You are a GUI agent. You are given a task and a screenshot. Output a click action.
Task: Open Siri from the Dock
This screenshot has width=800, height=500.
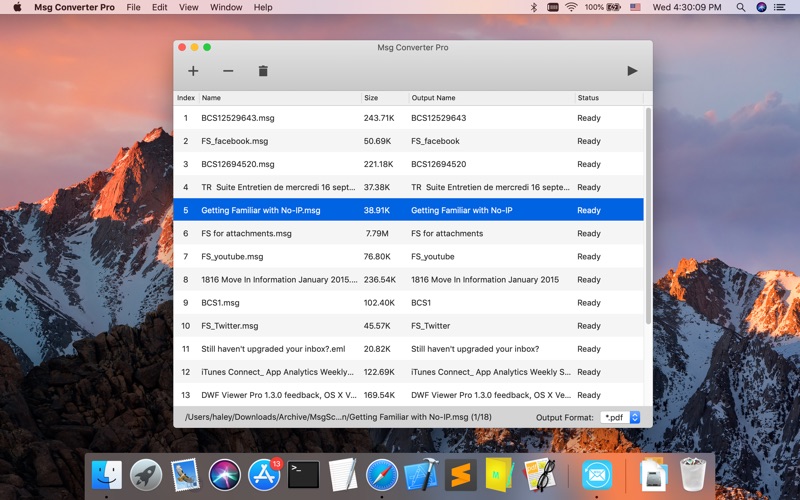pos(224,474)
